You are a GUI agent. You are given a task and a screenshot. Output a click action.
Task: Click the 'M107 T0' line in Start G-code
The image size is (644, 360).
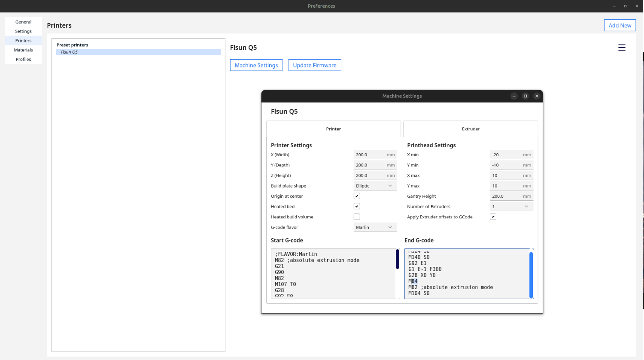286,284
